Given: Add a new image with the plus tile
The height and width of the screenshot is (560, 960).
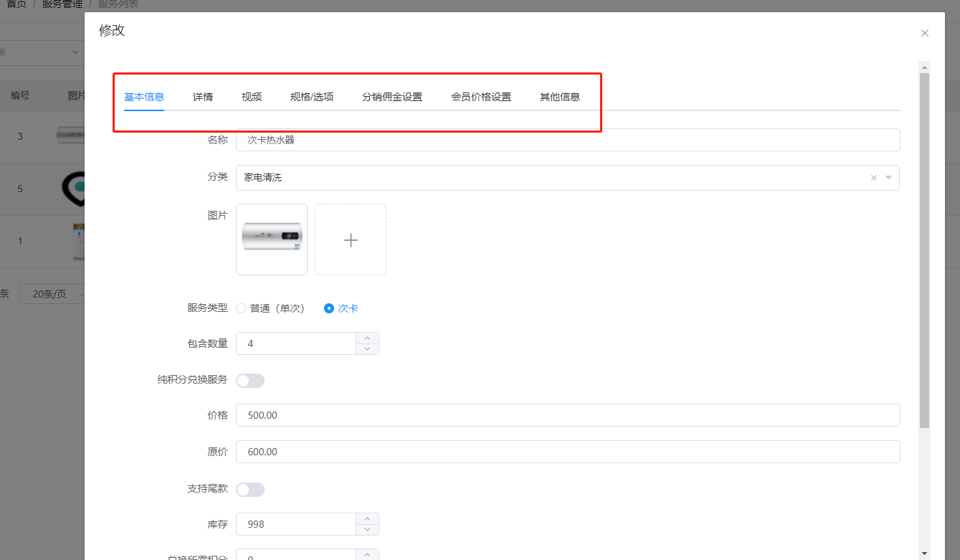Looking at the screenshot, I should tap(351, 239).
